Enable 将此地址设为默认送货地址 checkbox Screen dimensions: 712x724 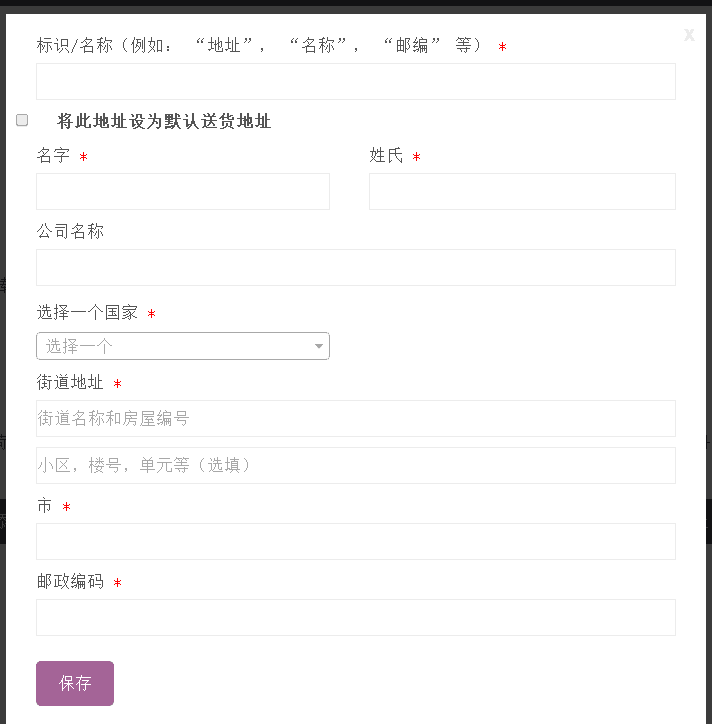[22, 120]
